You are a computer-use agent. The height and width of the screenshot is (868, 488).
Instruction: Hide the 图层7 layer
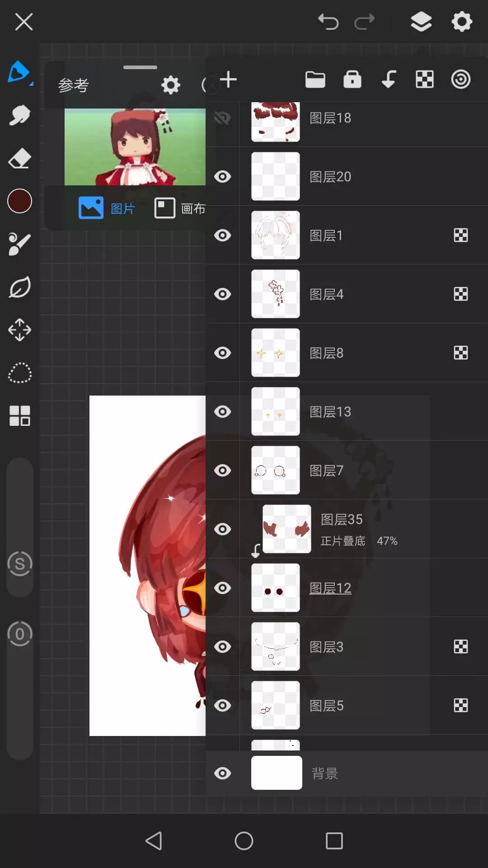[x=222, y=470]
